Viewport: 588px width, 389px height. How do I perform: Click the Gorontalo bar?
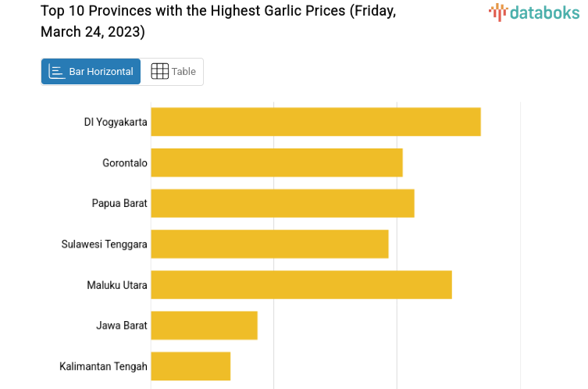(276, 162)
